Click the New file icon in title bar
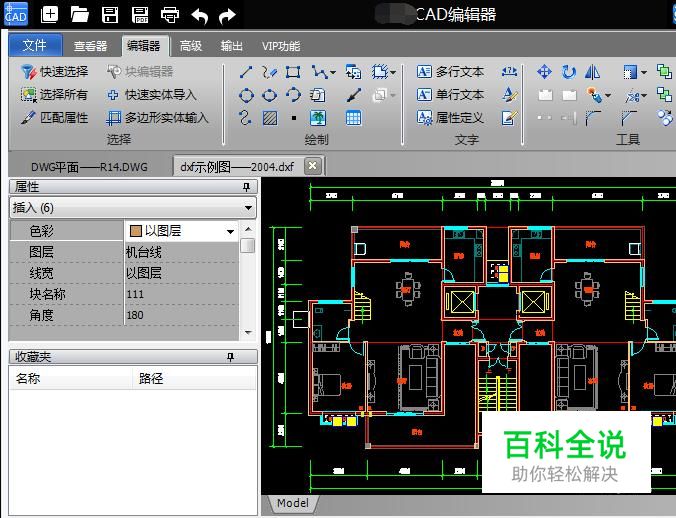Image resolution: width=676 pixels, height=518 pixels. (x=50, y=15)
